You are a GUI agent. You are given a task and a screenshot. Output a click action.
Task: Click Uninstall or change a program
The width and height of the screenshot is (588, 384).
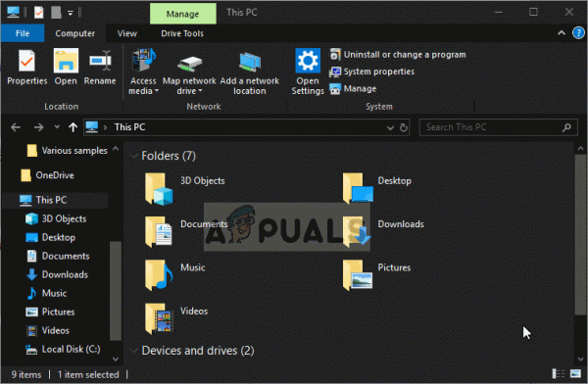click(398, 55)
